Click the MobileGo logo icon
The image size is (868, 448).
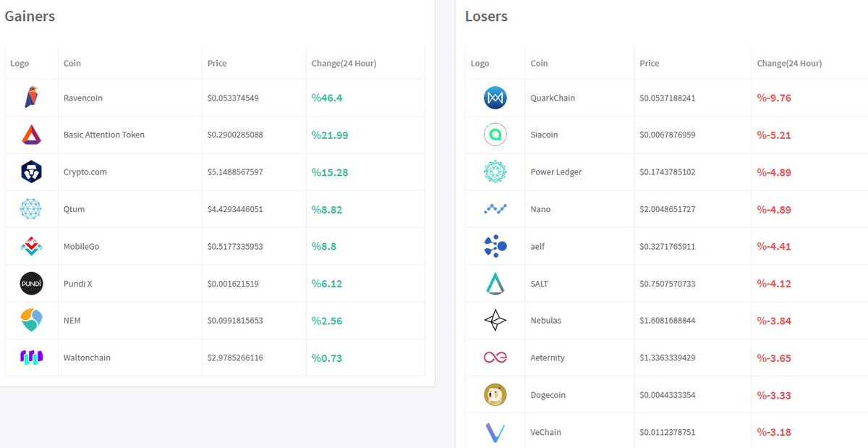pos(31,246)
